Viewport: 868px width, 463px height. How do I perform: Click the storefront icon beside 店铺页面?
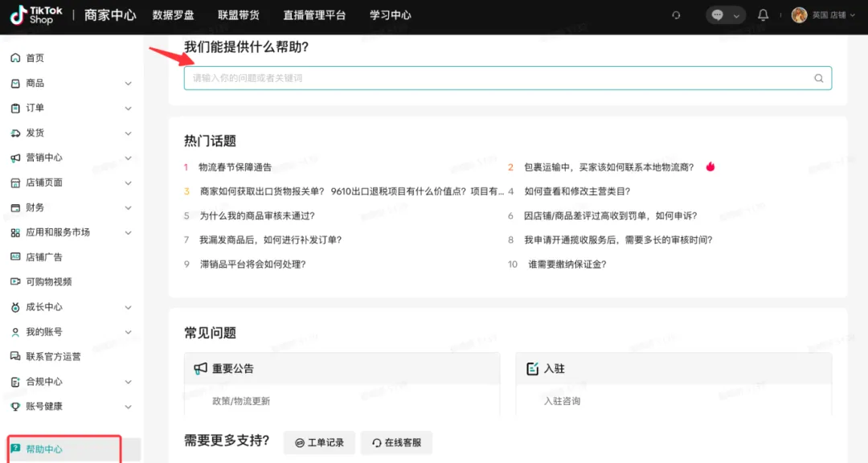[15, 182]
